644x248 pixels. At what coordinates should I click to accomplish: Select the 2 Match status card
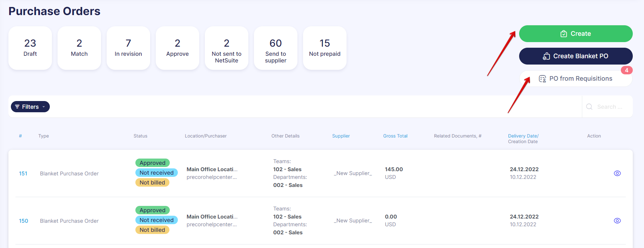coord(79,48)
